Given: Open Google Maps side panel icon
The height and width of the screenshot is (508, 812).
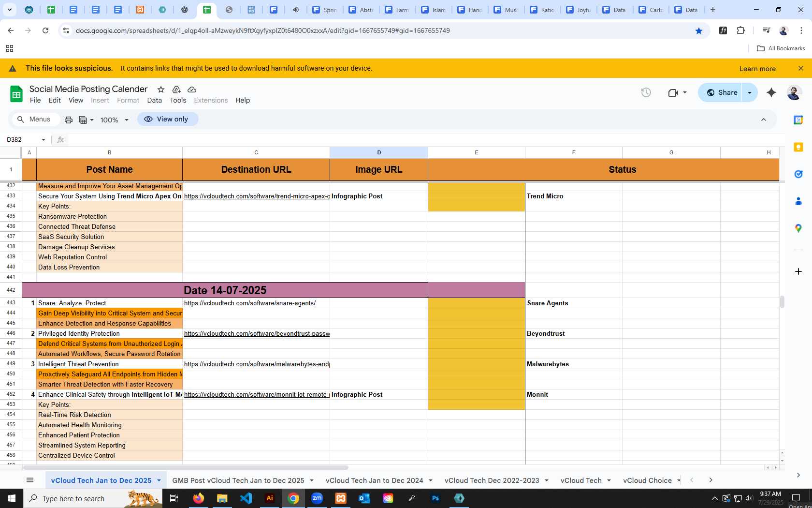Looking at the screenshot, I should coord(798,228).
